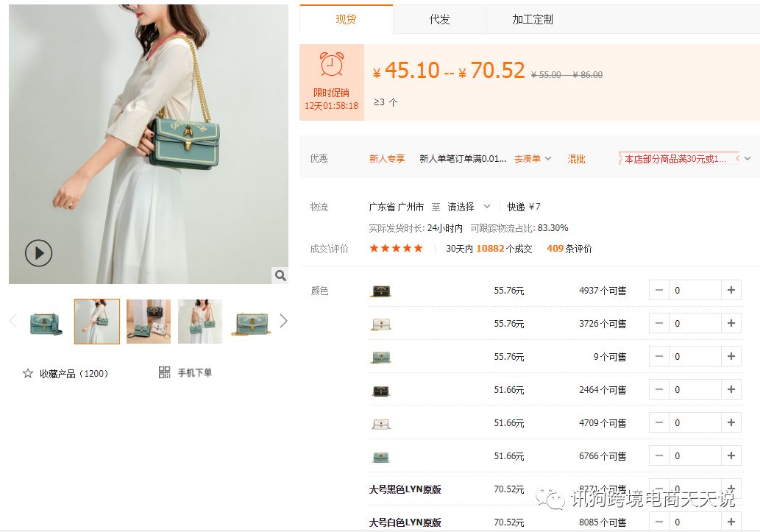Select the 大号白色LYN原版 option
760x532 pixels.
pyautogui.click(x=405, y=522)
